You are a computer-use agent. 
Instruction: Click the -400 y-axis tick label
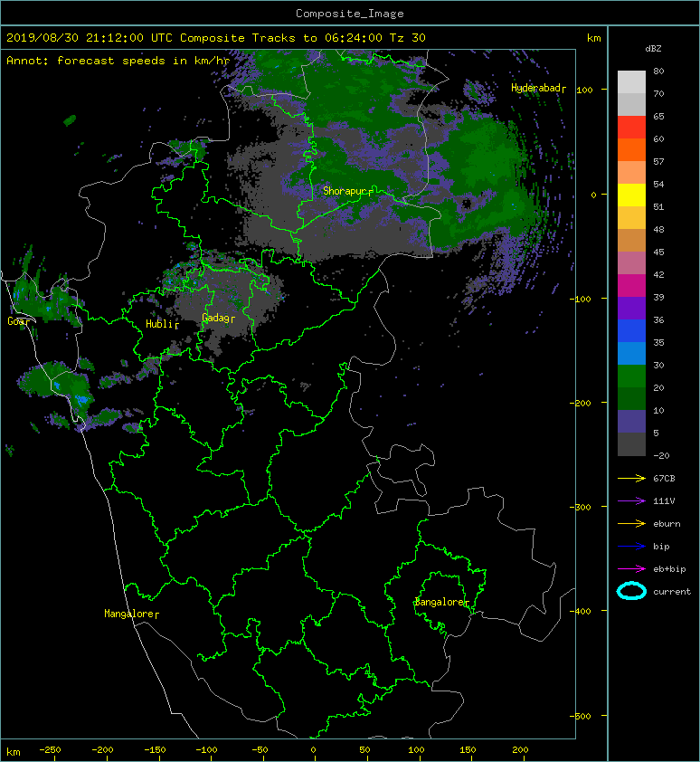click(x=581, y=612)
